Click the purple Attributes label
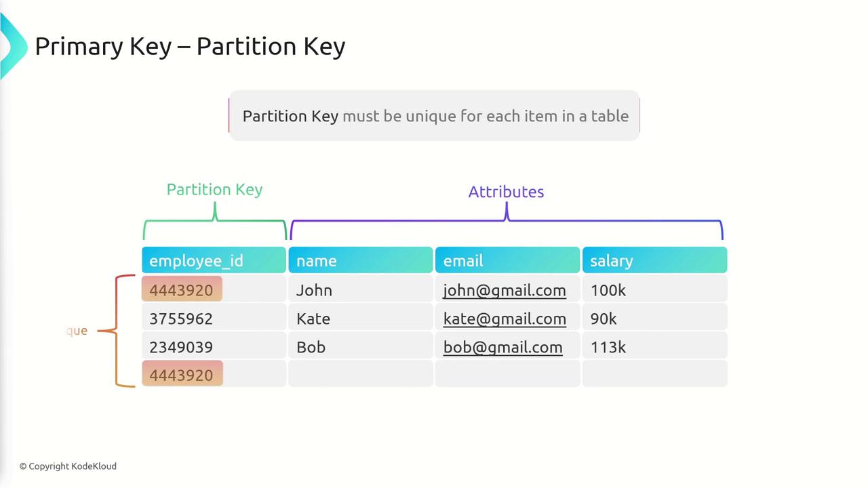868x488 pixels. point(506,192)
